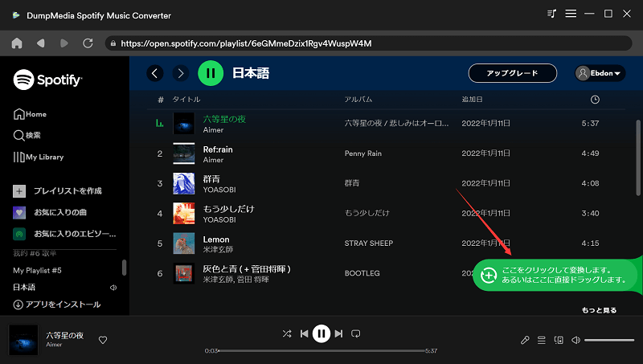This screenshot has height=364, width=643.
Task: Open the music queue icon in title bar
Action: point(551,14)
